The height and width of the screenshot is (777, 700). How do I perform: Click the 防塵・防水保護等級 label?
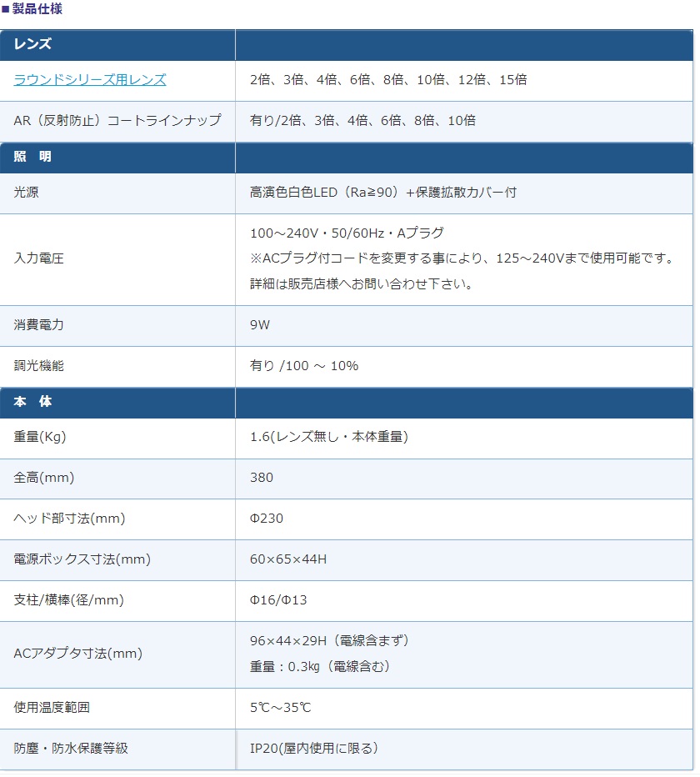point(71,749)
